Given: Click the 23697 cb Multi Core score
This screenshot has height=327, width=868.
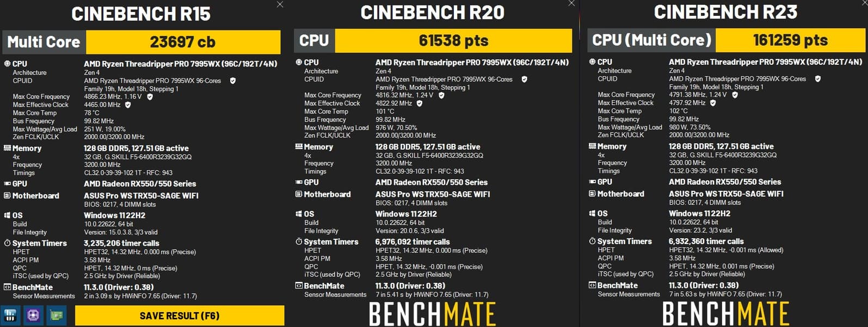Looking at the screenshot, I should (183, 42).
